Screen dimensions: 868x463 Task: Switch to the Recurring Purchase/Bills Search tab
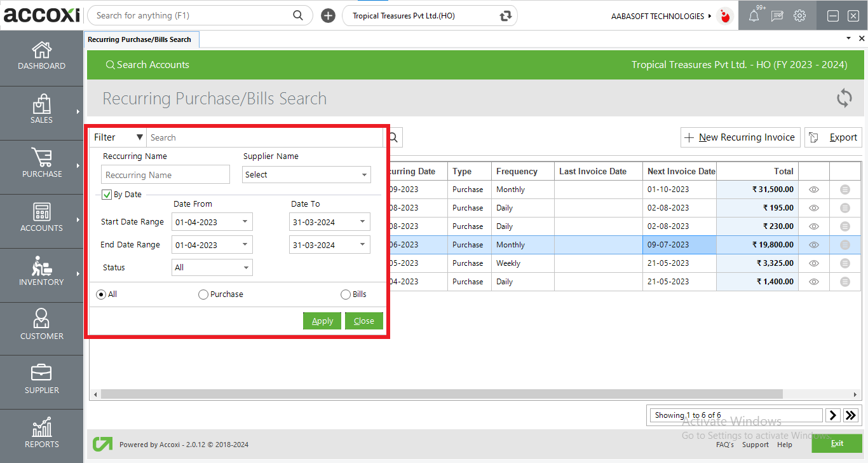coord(141,39)
